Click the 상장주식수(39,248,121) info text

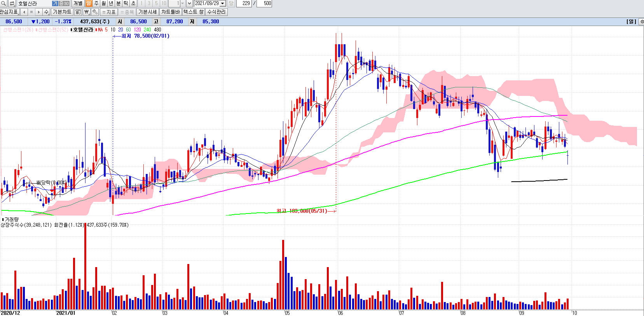(26, 225)
